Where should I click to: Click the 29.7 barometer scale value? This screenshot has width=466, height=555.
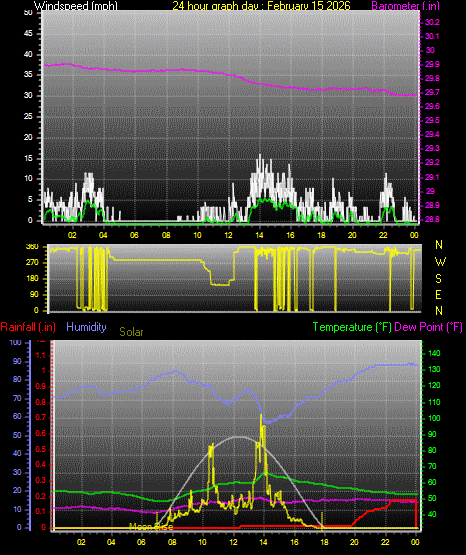(x=432, y=92)
